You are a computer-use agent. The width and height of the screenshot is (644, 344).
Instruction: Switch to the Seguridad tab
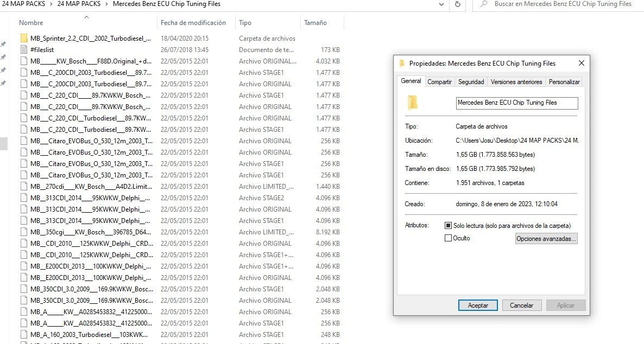tap(471, 82)
